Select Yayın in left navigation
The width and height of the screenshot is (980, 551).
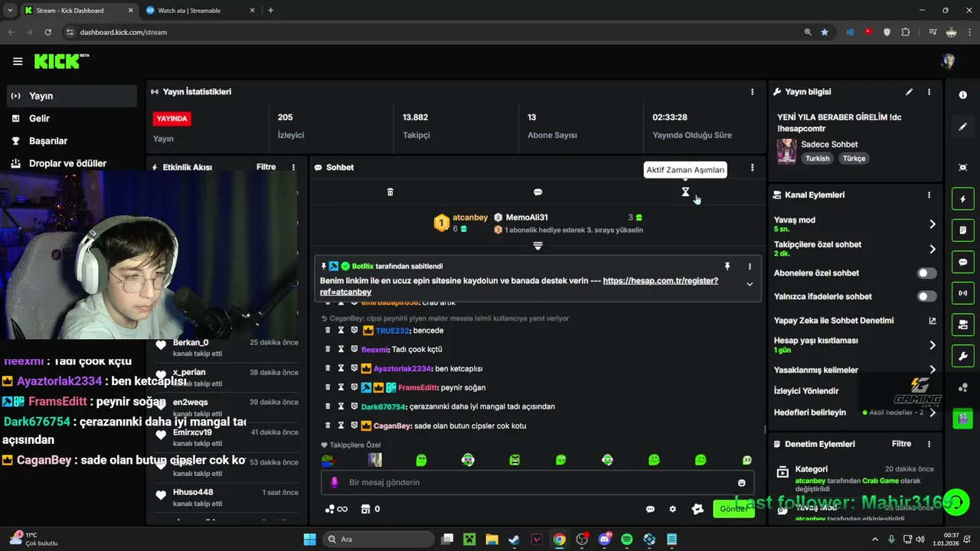coord(72,96)
